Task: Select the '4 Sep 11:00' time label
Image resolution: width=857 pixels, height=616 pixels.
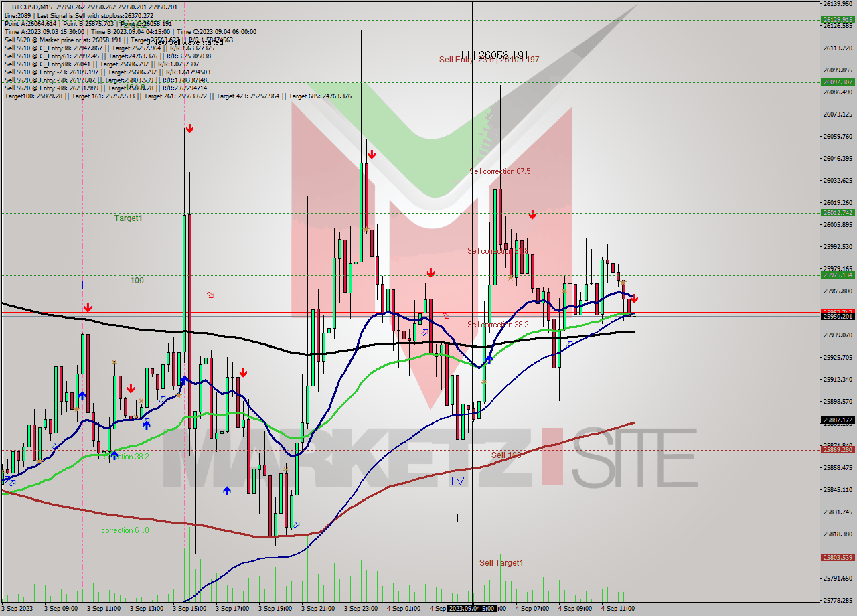Action: point(618,608)
